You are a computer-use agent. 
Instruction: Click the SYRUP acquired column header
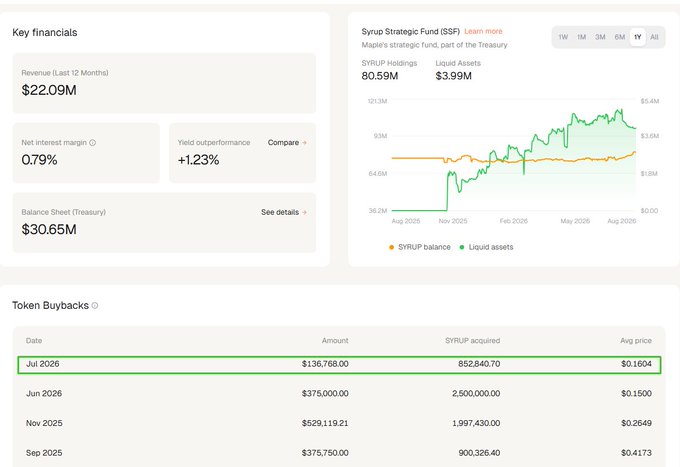[472, 341]
